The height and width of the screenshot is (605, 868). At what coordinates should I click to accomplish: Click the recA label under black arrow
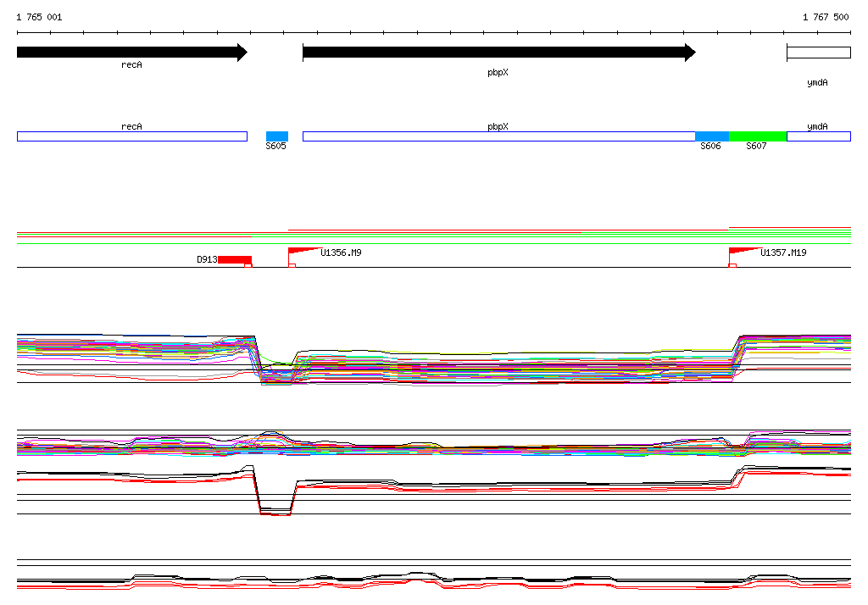pyautogui.click(x=131, y=64)
